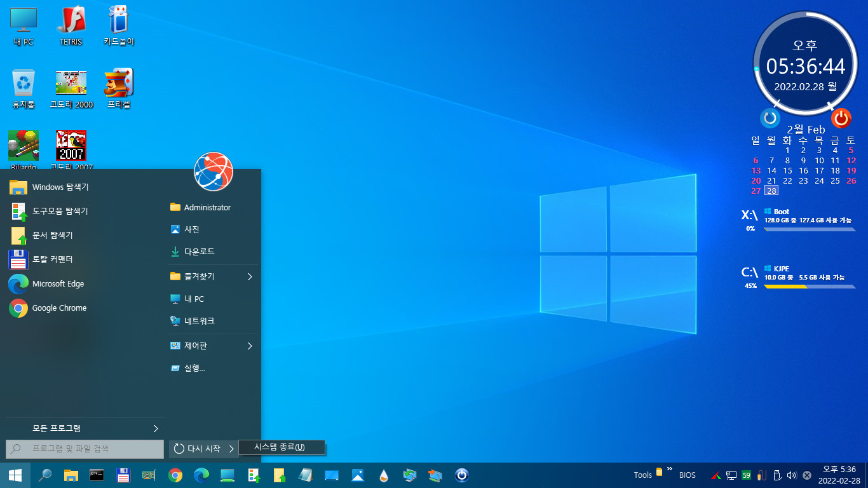Launch the 고도리 2000 game icon

(71, 88)
